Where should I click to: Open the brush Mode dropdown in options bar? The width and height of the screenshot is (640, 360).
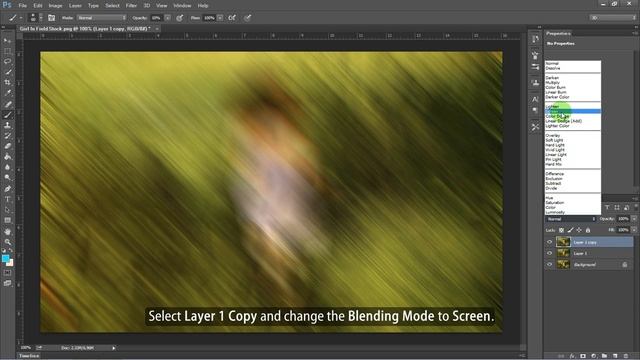102,18
